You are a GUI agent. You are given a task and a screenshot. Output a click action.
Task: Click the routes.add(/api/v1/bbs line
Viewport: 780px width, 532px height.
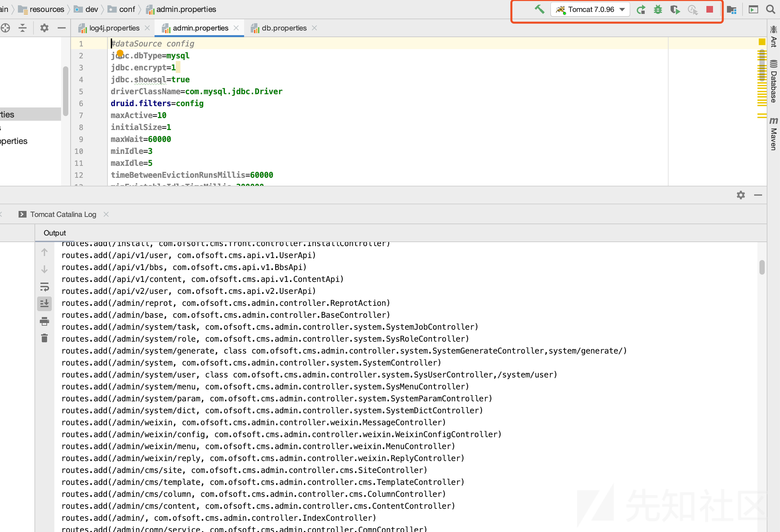184,267
